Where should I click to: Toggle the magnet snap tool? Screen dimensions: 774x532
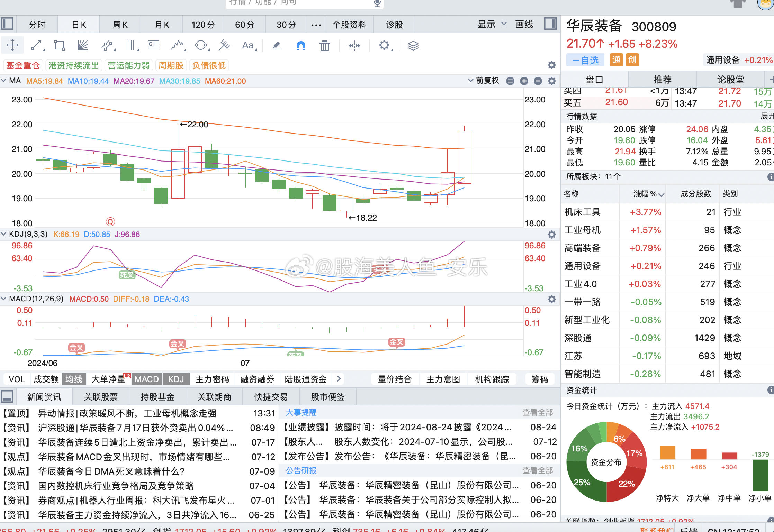click(x=300, y=45)
